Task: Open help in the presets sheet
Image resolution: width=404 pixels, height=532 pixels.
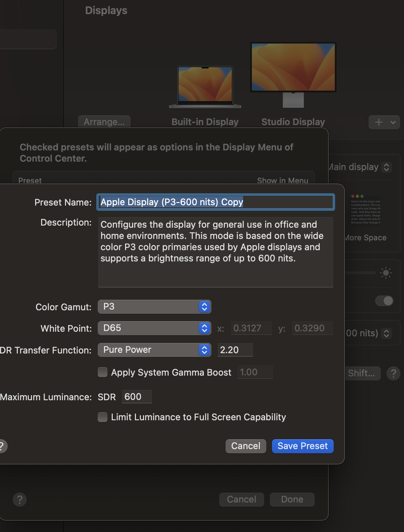Action: tap(20, 499)
